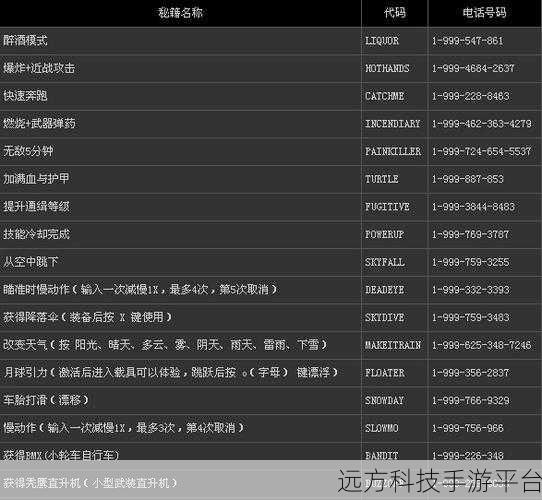Click the 获得降落伞 cheat name
The width and height of the screenshot is (542, 500).
87,317
